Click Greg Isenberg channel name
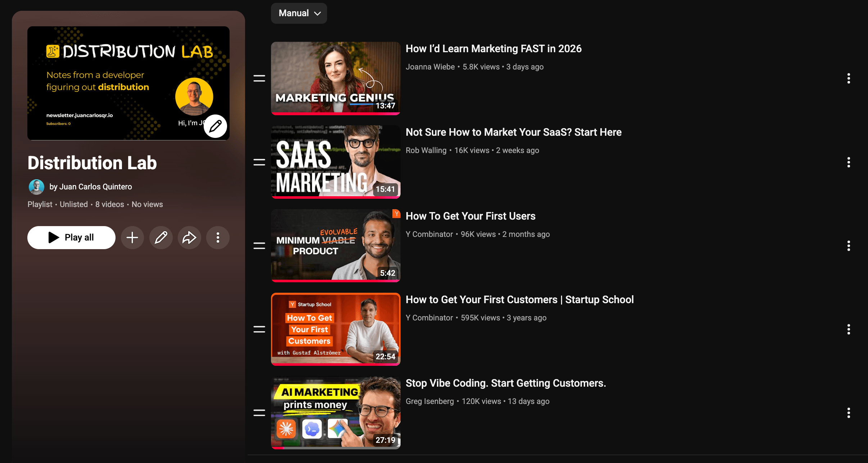Screen dimensions: 868x463 (x=429, y=401)
